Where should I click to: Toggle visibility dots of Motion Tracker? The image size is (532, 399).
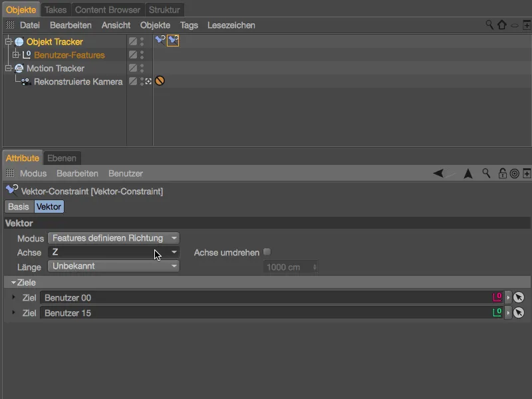[142, 68]
